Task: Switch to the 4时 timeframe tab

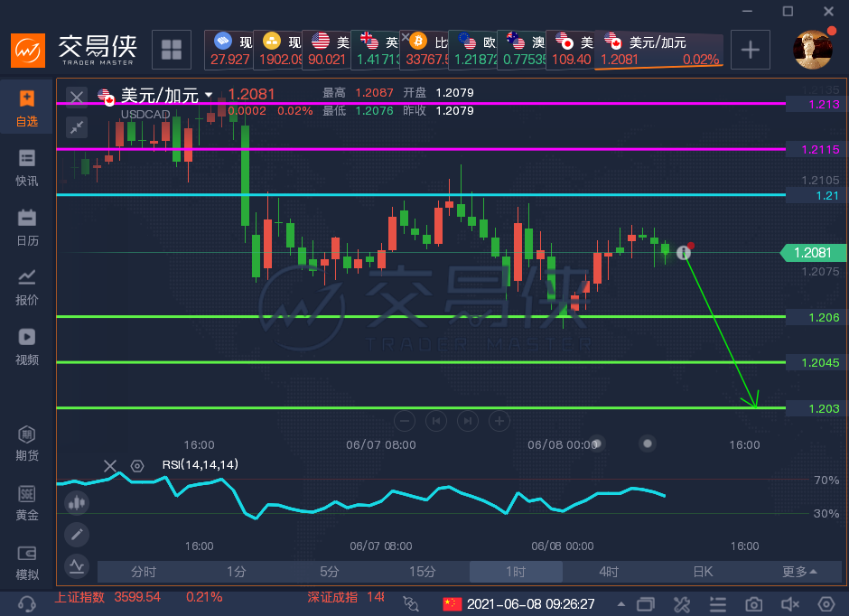Action: tap(609, 572)
